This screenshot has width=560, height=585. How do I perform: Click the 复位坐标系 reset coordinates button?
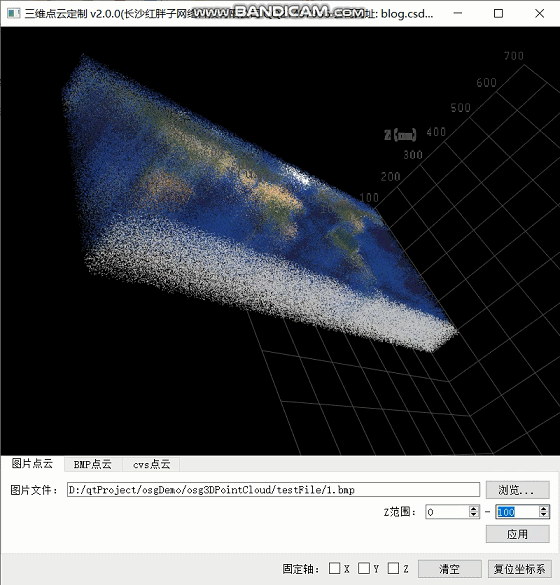point(519,569)
